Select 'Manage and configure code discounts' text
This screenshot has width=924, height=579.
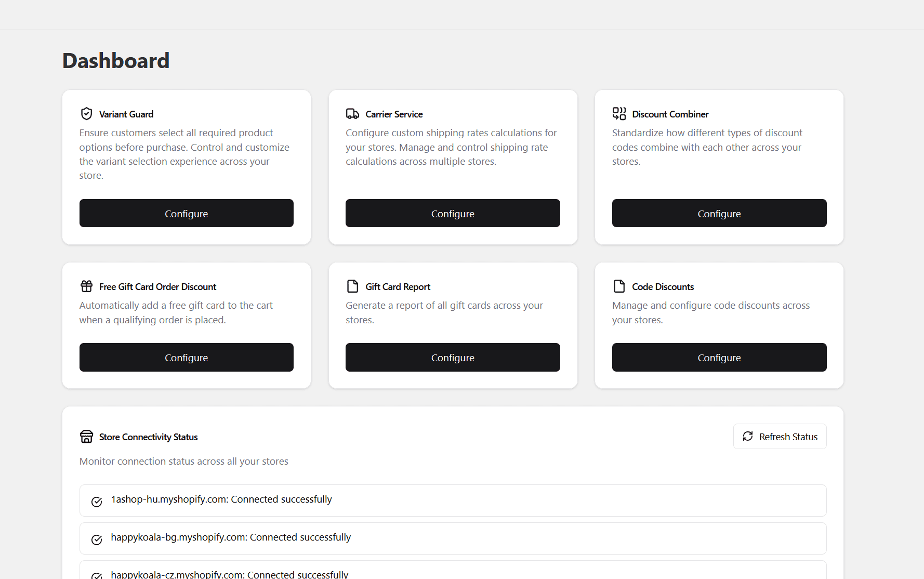(x=711, y=313)
